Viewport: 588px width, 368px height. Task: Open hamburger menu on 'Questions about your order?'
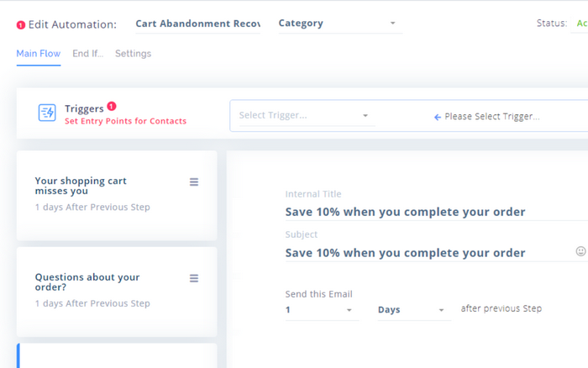[194, 278]
